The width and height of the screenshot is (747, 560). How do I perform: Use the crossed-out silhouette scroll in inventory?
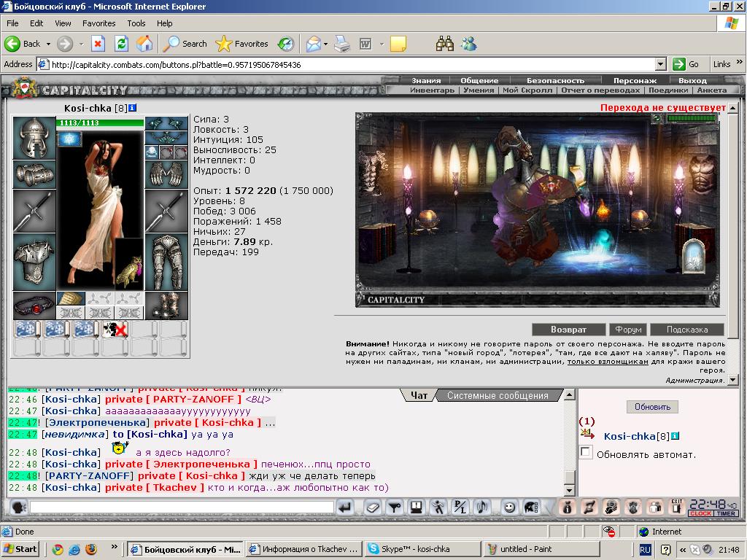115,330
